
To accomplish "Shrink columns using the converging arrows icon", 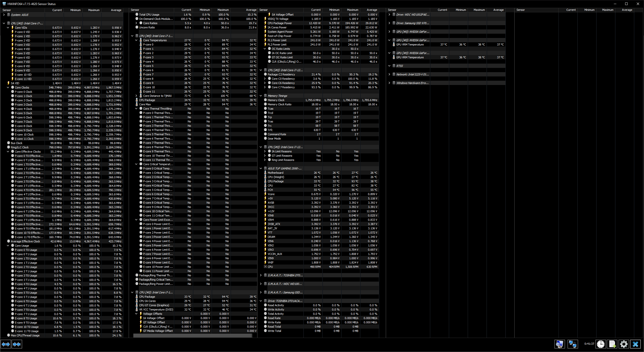I will [17, 344].
